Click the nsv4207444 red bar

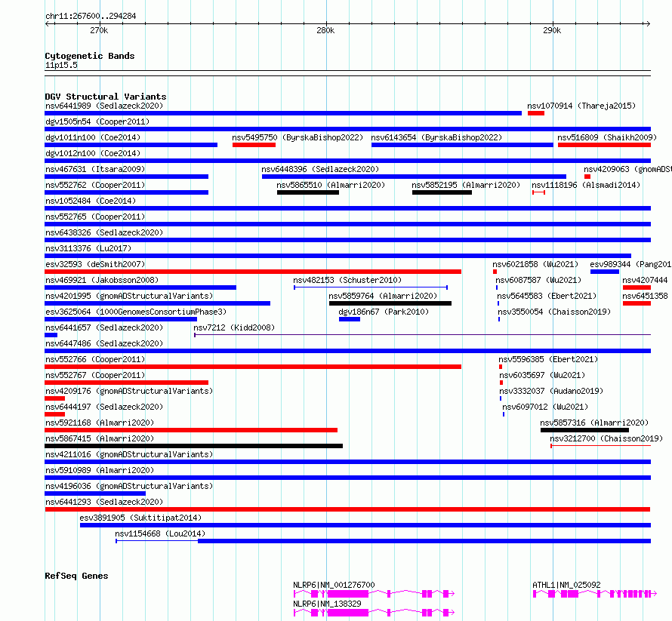point(637,287)
